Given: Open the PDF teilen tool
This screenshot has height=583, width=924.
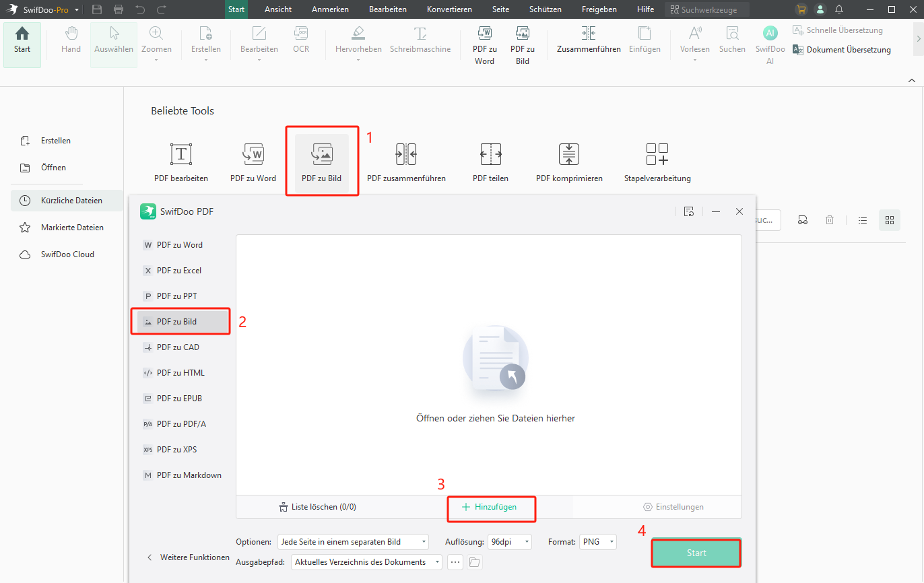Looking at the screenshot, I should pos(490,162).
